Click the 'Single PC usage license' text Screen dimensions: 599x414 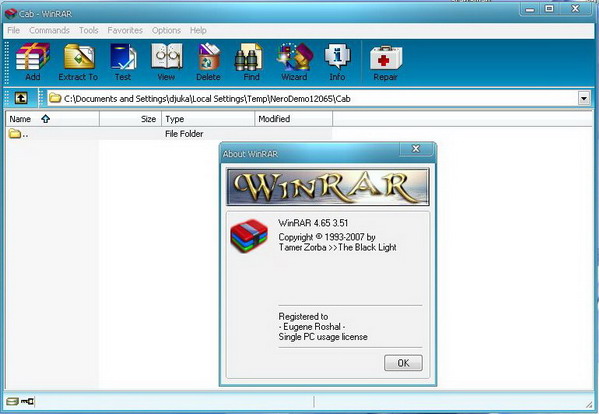(323, 337)
